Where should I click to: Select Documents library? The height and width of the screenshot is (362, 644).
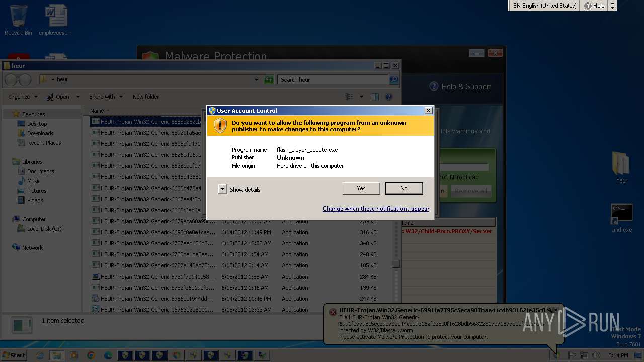[40, 171]
